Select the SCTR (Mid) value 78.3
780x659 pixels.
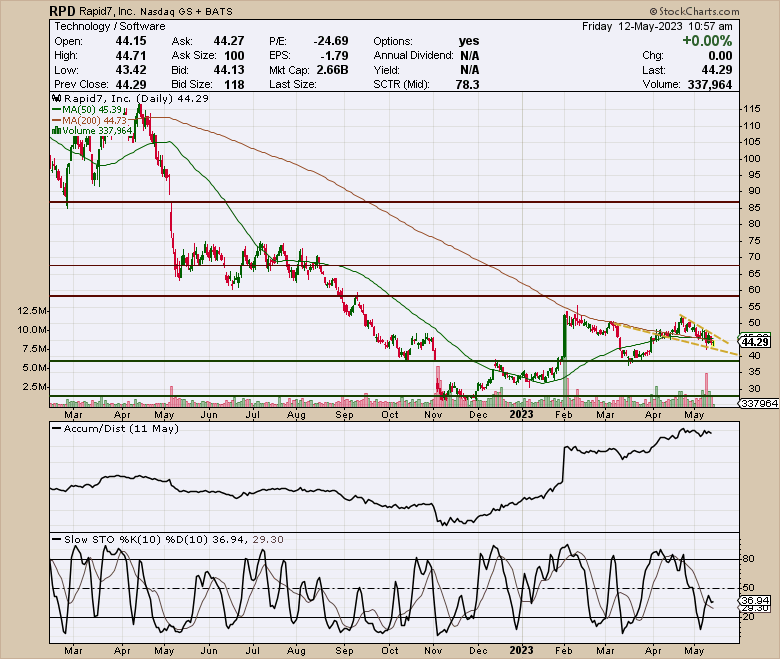[x=467, y=84]
